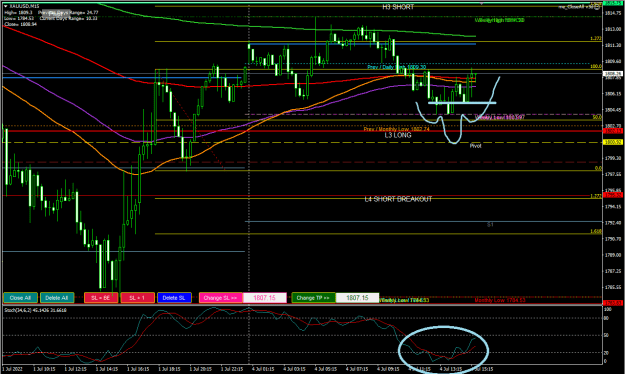The width and height of the screenshot is (625, 374).
Task: Click the 100.0 Fibonacci level label
Action: point(596,67)
